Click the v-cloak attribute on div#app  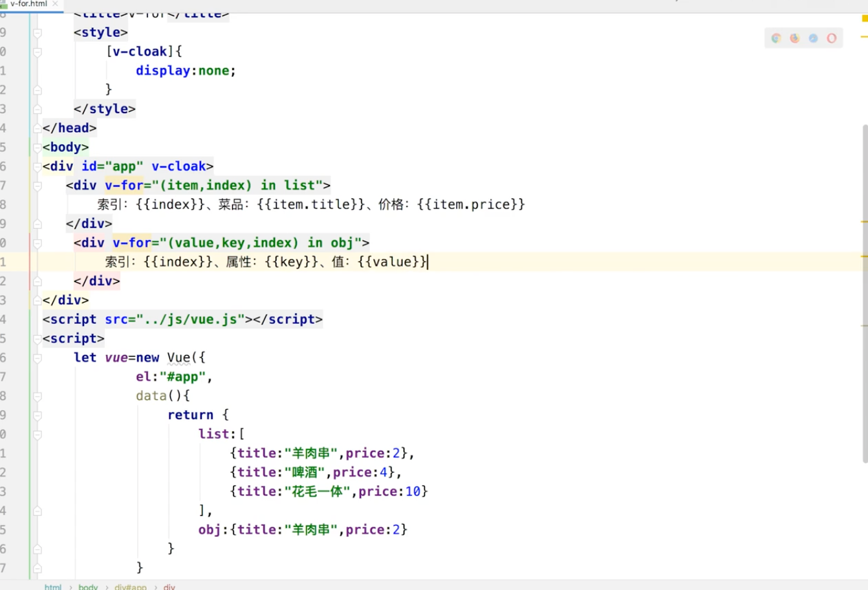click(x=179, y=166)
